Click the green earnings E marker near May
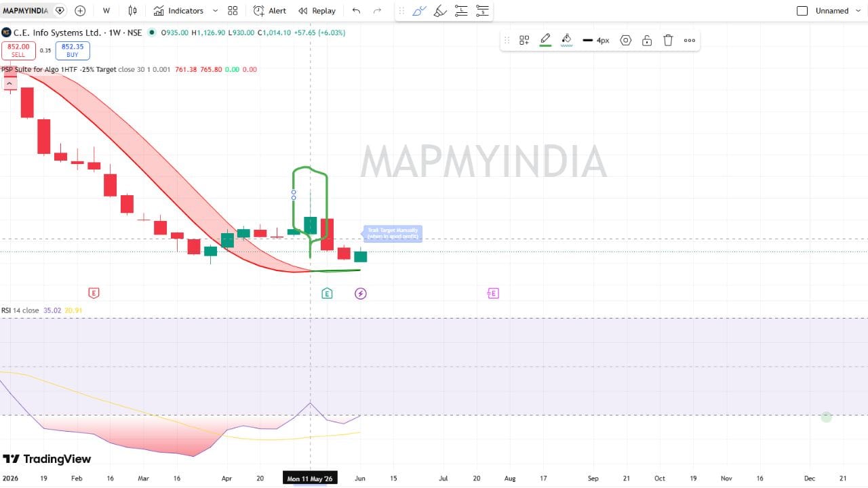Image resolution: width=868 pixels, height=488 pixels. click(x=327, y=293)
